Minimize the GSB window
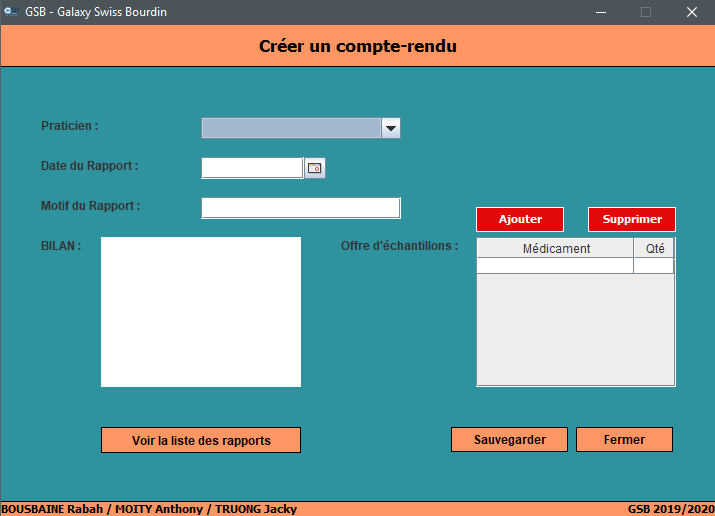Image resolution: width=715 pixels, height=516 pixels. click(x=601, y=12)
